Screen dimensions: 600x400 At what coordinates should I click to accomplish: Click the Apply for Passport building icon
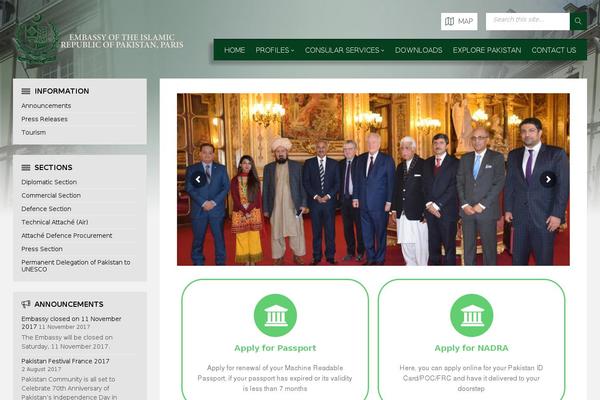click(276, 315)
